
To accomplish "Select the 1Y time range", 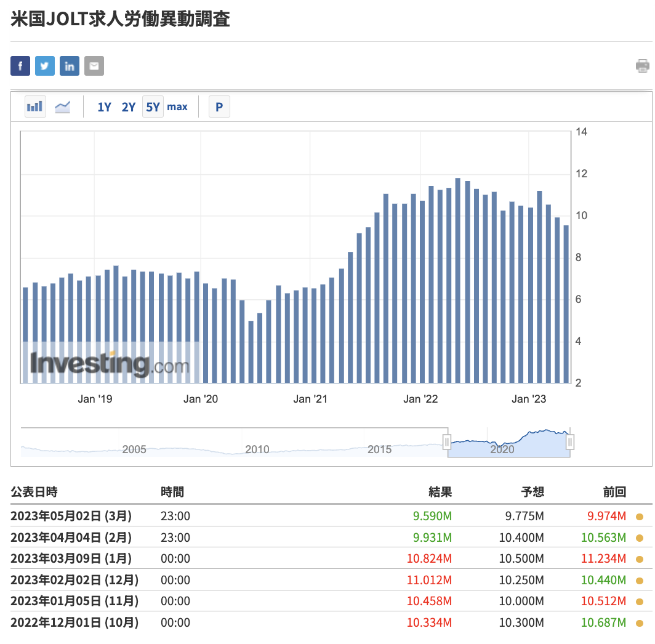I will 104,107.
